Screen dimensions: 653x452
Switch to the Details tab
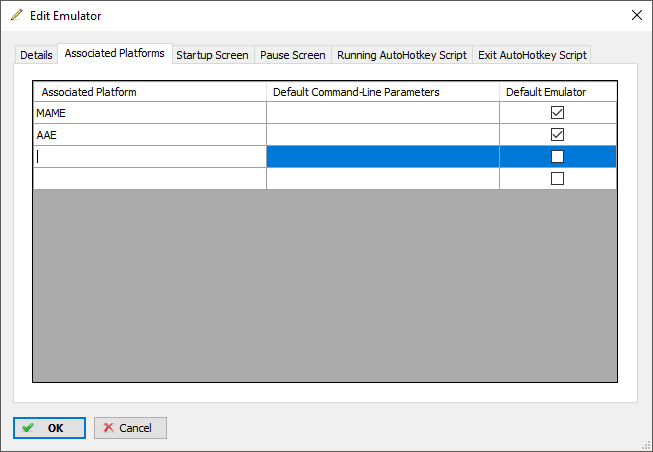[36, 55]
